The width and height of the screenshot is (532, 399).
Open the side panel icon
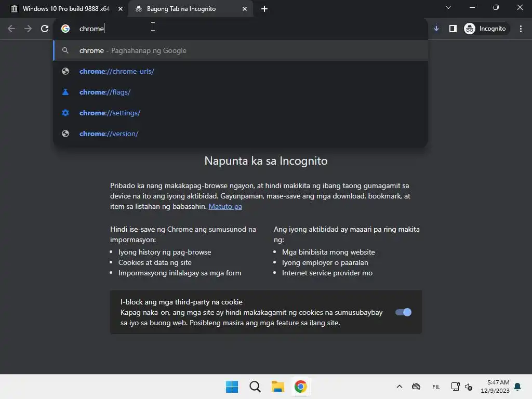[453, 29]
